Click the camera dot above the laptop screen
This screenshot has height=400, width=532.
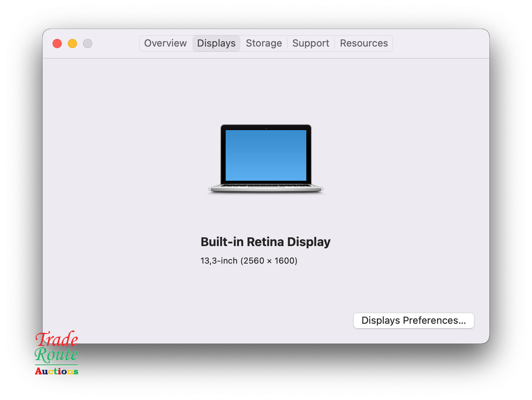tap(266, 128)
